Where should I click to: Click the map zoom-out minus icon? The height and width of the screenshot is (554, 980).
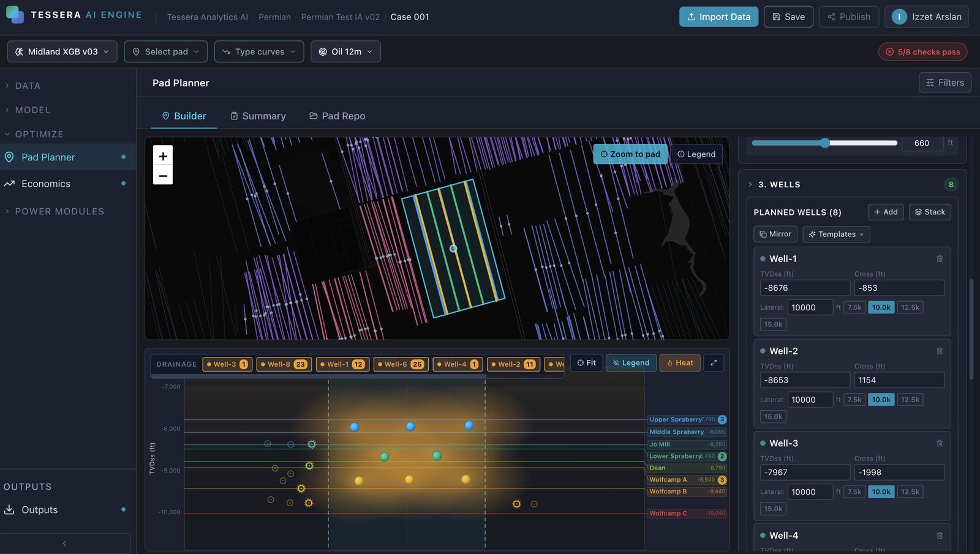[163, 176]
